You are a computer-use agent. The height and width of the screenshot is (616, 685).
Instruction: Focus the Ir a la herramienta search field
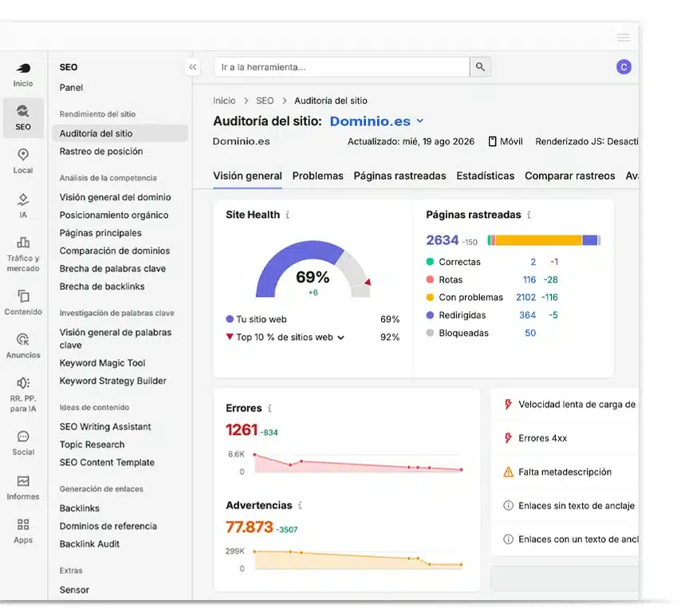tap(342, 67)
